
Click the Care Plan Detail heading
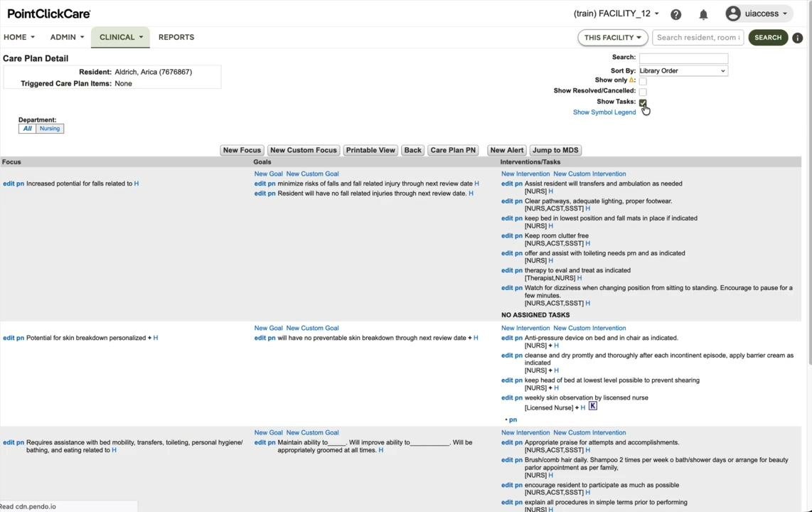(x=36, y=58)
